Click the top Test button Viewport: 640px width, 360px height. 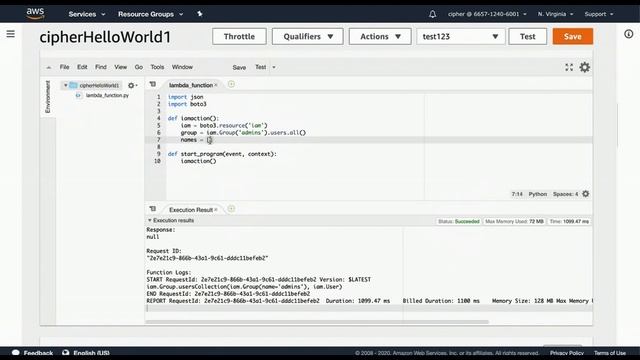527,36
